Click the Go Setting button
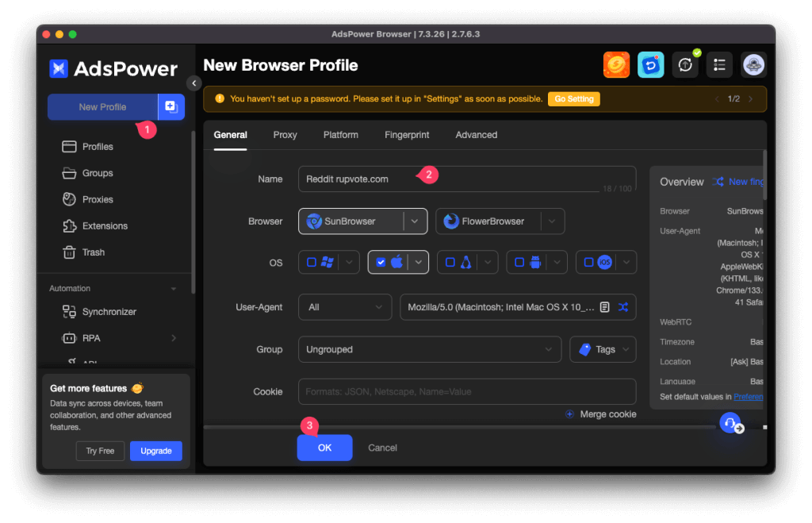 [574, 99]
